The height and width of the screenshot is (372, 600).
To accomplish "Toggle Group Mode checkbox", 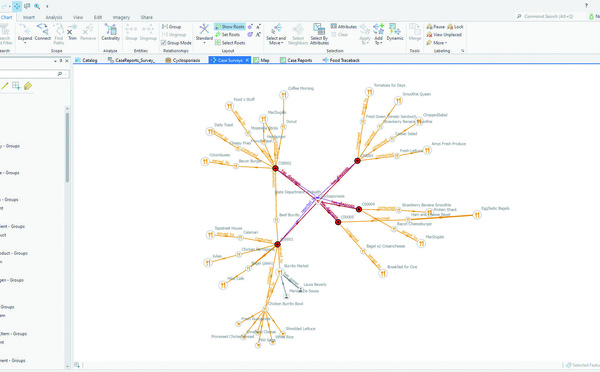I will (x=176, y=43).
